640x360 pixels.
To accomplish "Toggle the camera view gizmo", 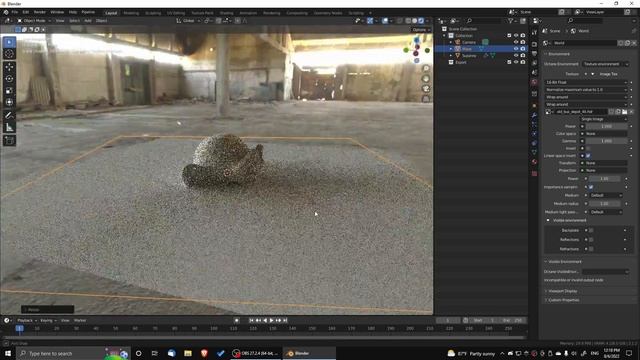I will (x=426, y=89).
